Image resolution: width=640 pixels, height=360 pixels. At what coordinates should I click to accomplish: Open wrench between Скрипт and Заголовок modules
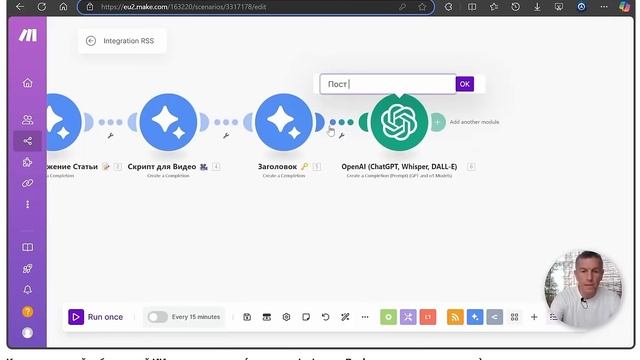click(226, 136)
